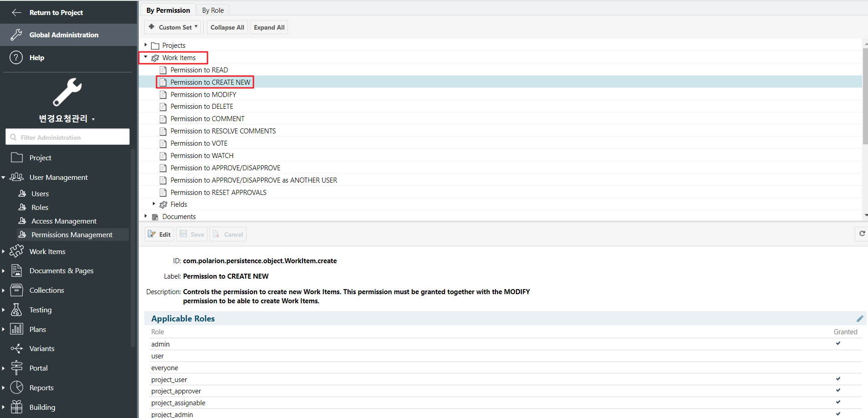The image size is (868, 418).
Task: Click the Global Administration wrench icon
Action: pyautogui.click(x=16, y=35)
